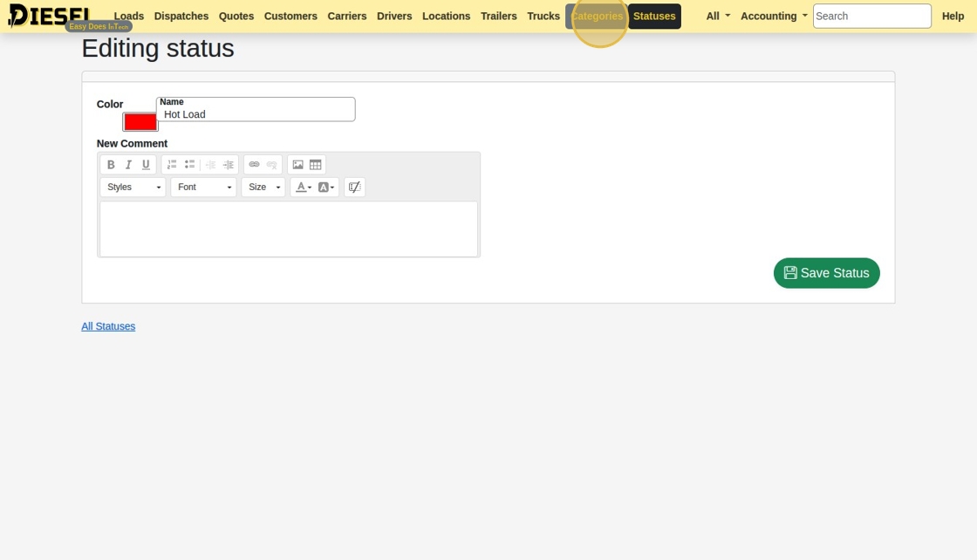Click the remove format icon
The width and height of the screenshot is (977, 560).
click(x=354, y=187)
